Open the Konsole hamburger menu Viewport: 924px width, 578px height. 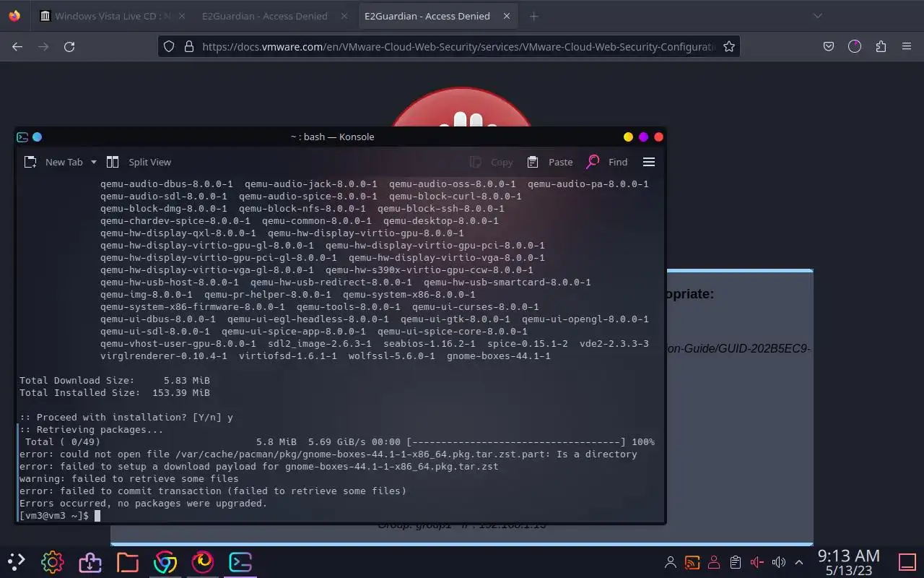[x=649, y=162]
